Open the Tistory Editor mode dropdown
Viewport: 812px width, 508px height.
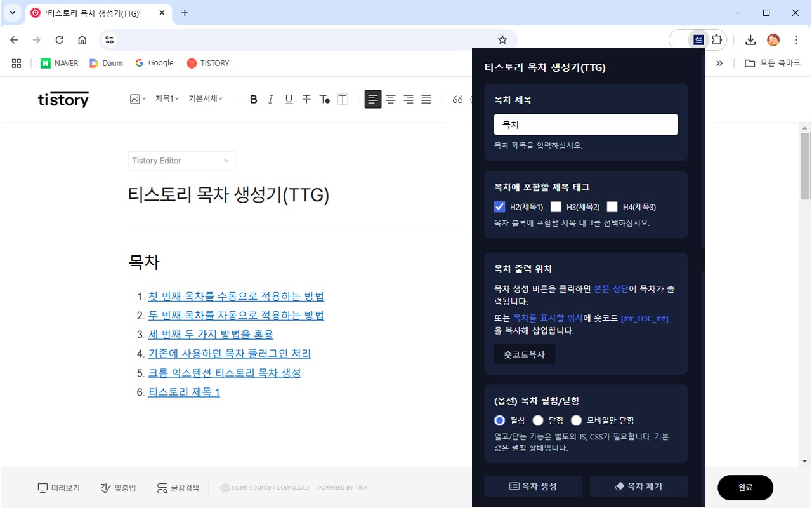click(181, 161)
